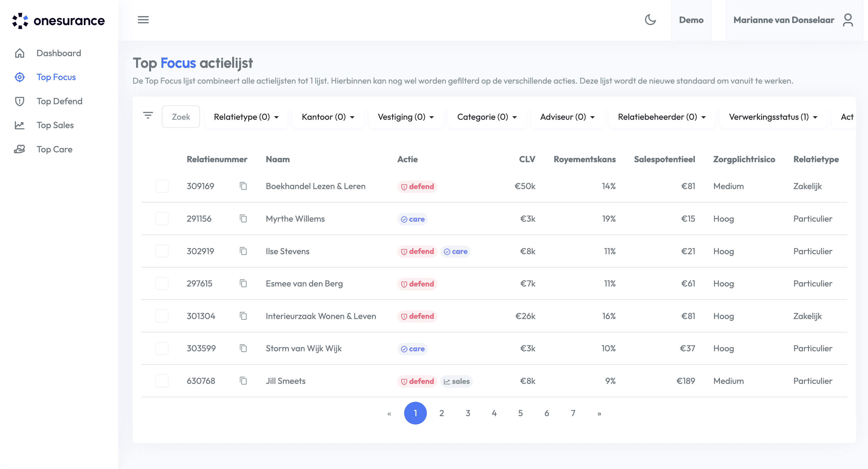Click the user profile icon
The width and height of the screenshot is (868, 469).
click(848, 20)
